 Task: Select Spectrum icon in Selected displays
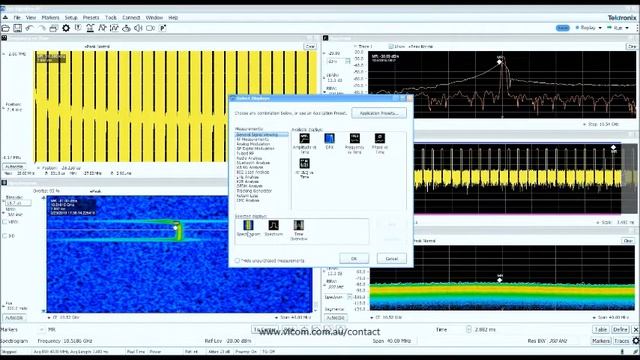point(273,225)
